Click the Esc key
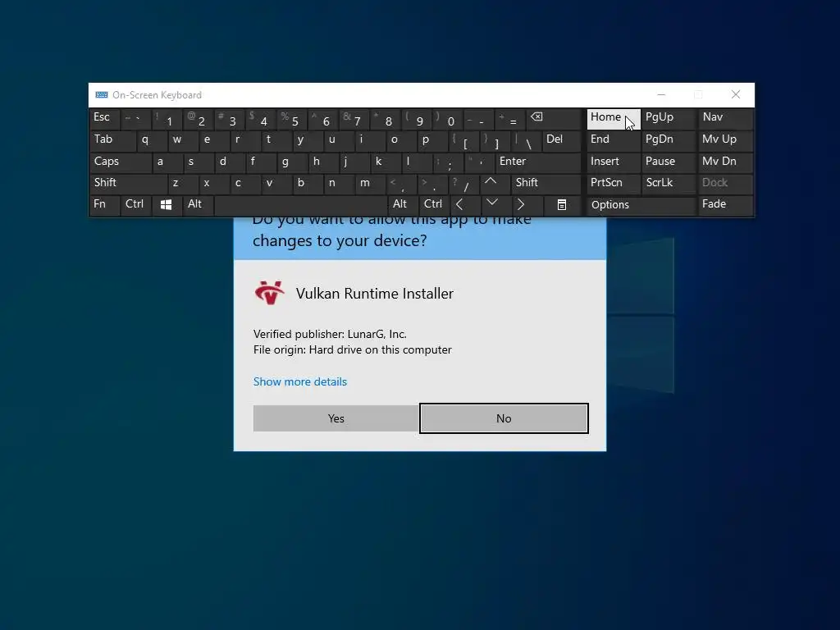Image resolution: width=840 pixels, height=630 pixels. click(104, 118)
